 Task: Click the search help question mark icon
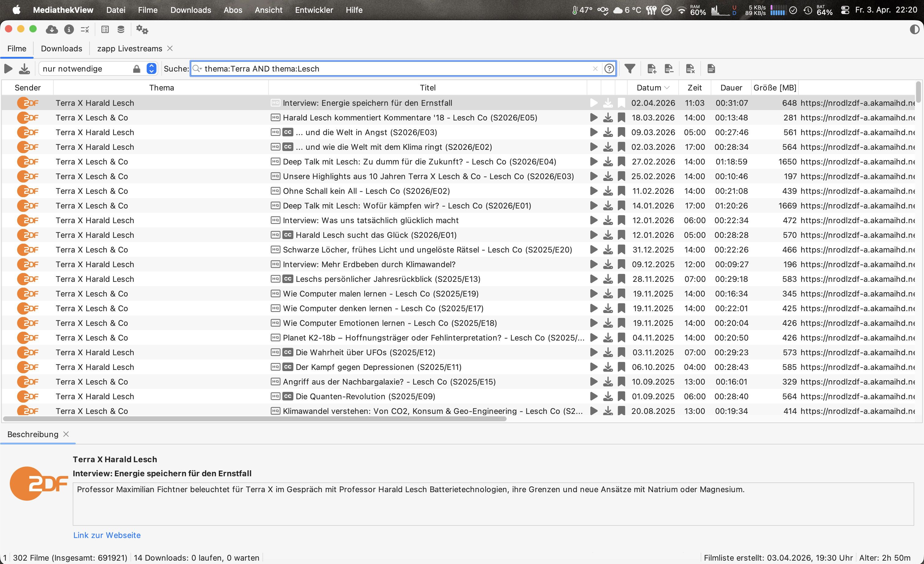pyautogui.click(x=609, y=69)
